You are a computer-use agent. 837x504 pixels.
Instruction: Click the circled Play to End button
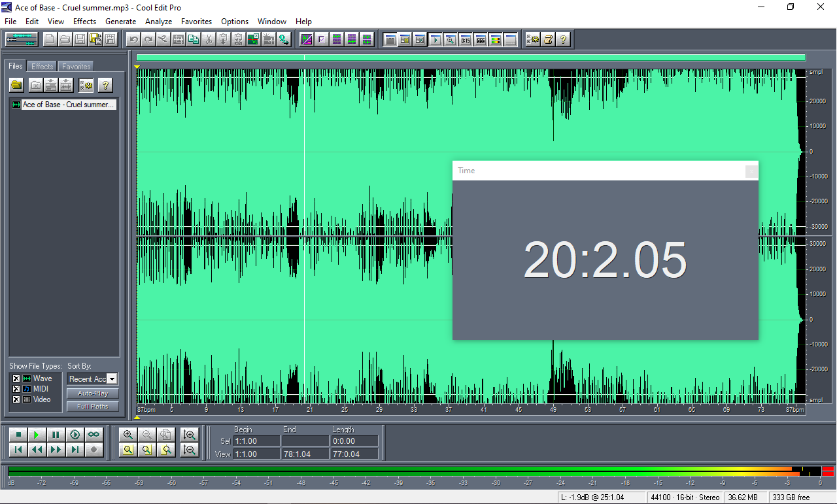[75, 434]
